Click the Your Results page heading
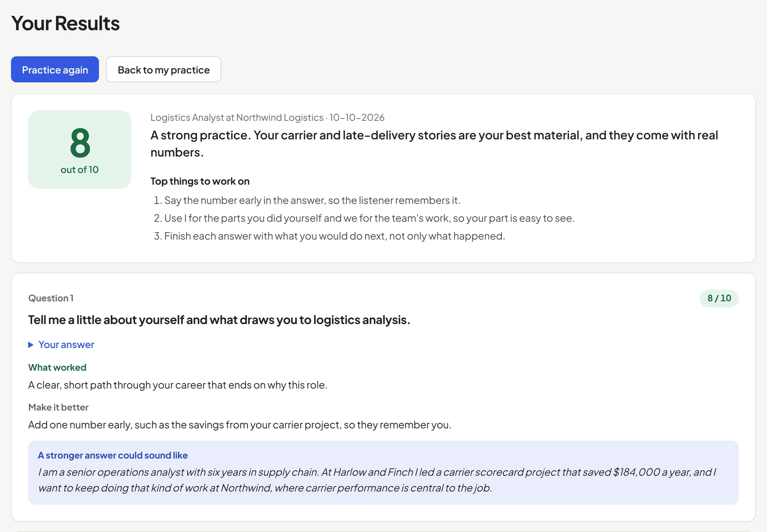The width and height of the screenshot is (767, 532). coord(66,23)
